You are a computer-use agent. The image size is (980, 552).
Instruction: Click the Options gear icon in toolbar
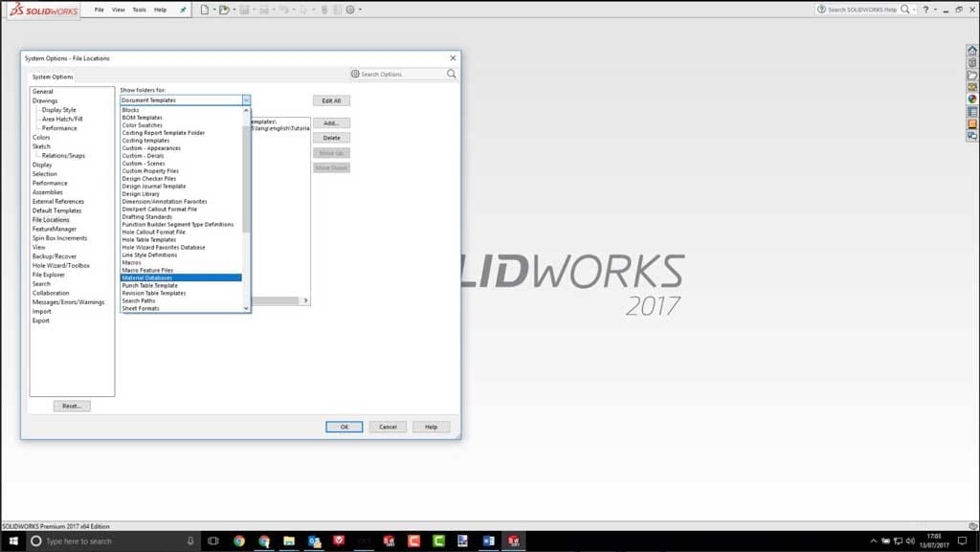pyautogui.click(x=350, y=10)
